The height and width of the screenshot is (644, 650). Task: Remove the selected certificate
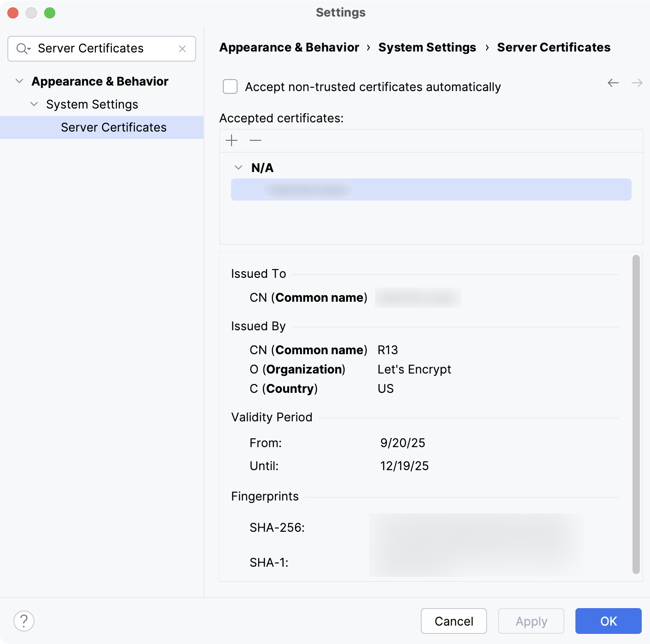[x=255, y=141]
